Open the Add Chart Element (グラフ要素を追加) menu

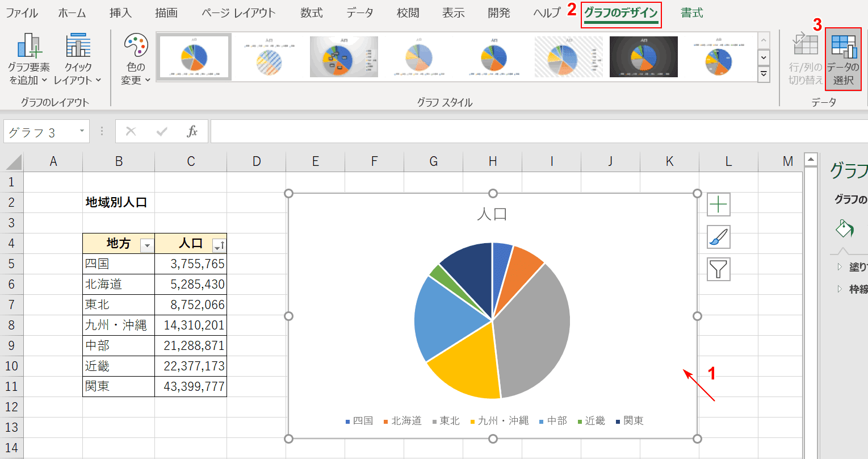(29, 59)
